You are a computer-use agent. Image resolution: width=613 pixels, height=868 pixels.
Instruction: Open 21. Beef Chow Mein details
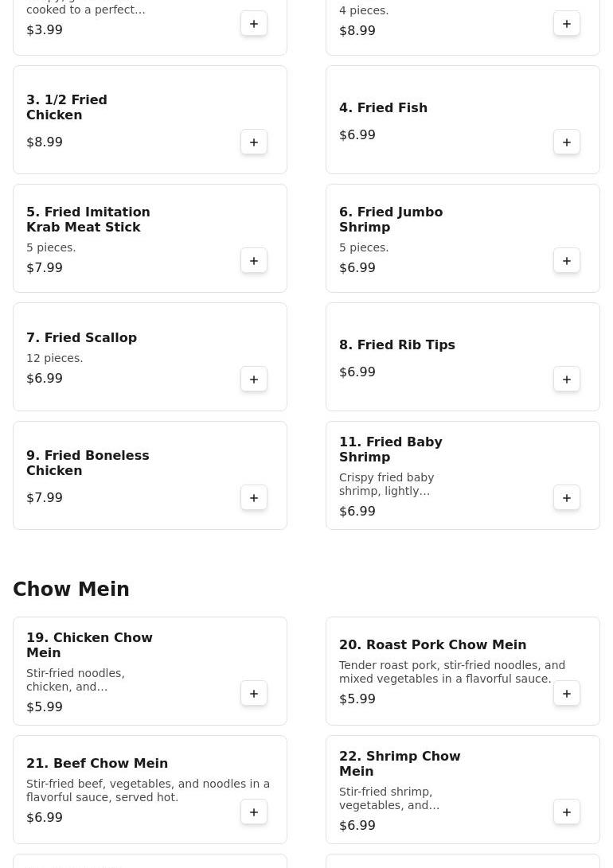point(97,764)
